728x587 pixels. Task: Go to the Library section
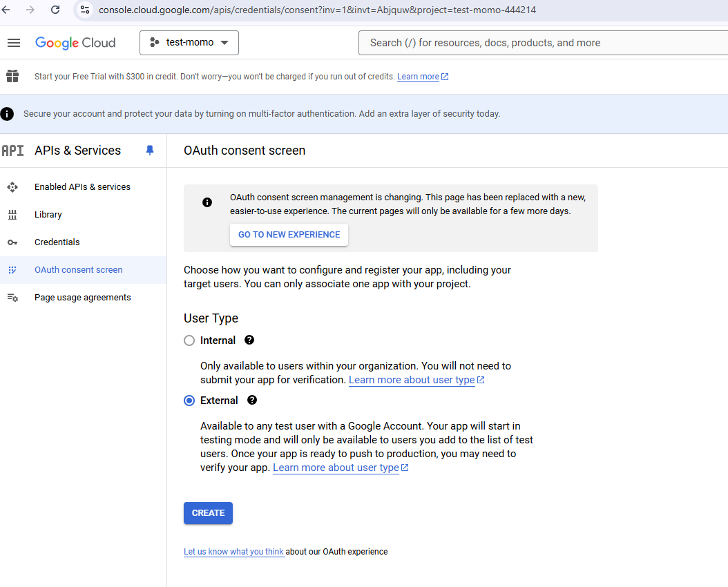pos(48,215)
